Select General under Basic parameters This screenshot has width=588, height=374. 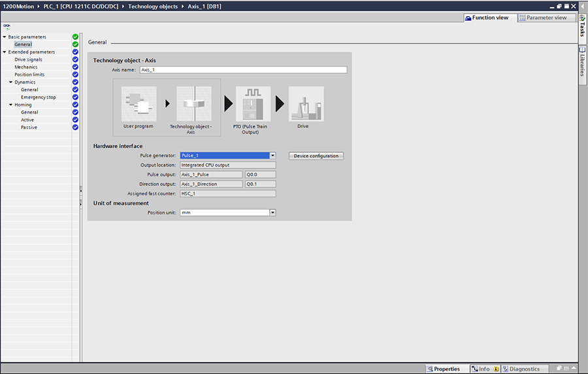[x=24, y=44]
